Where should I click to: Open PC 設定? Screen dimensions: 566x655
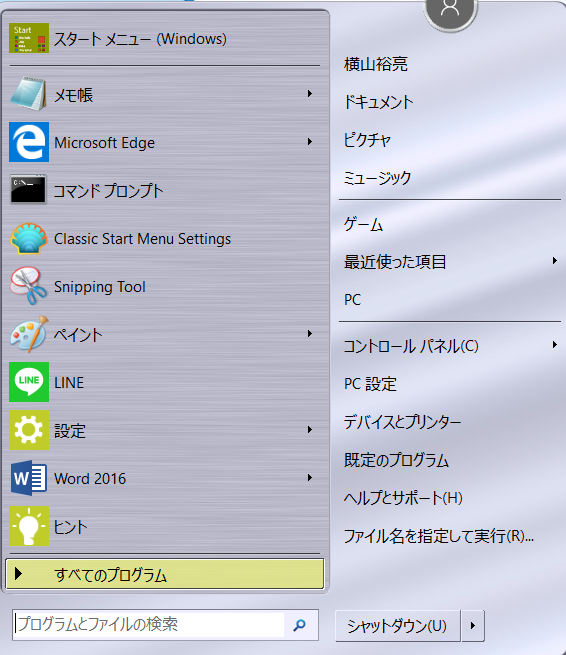[x=370, y=383]
